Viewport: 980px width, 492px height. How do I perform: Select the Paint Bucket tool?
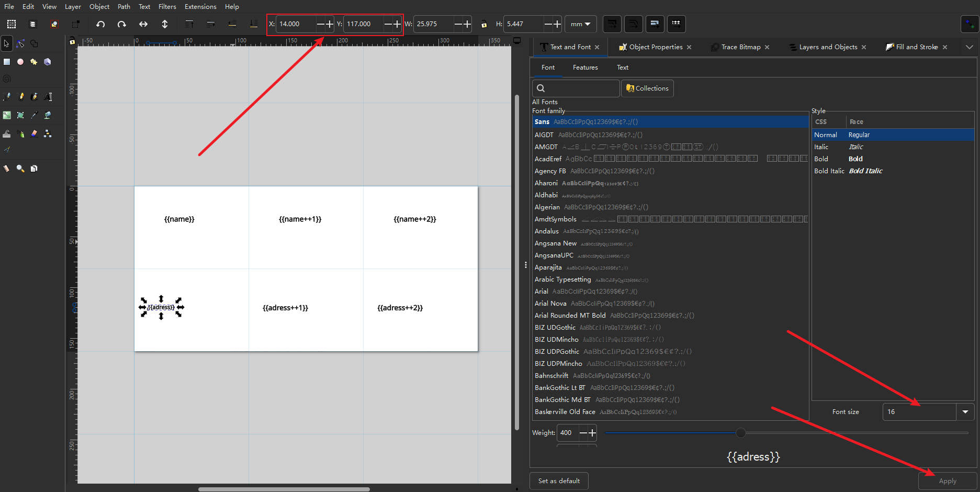[x=48, y=115]
